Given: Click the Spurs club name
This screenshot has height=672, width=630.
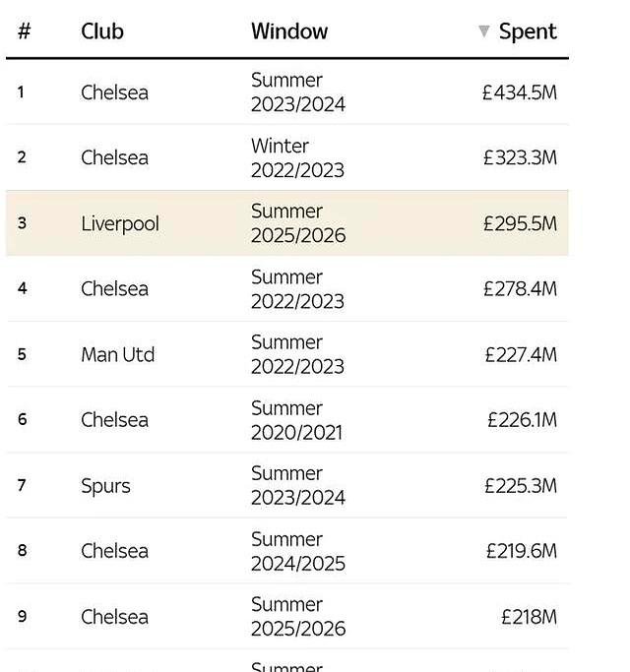Looking at the screenshot, I should point(105,486).
